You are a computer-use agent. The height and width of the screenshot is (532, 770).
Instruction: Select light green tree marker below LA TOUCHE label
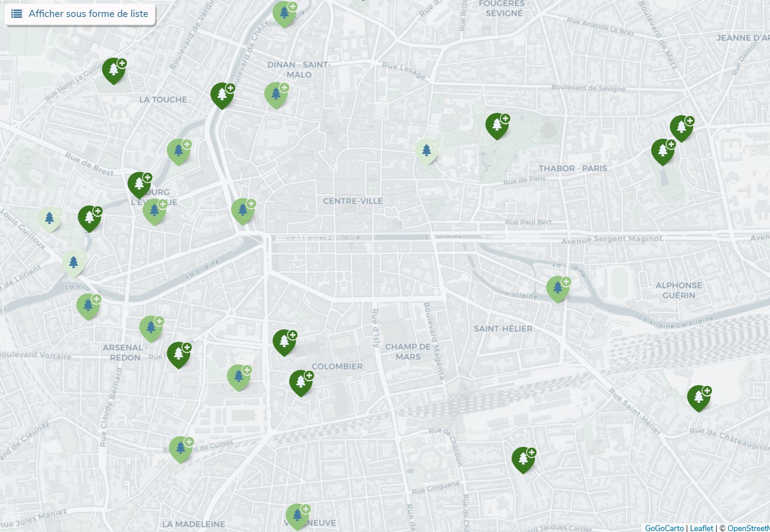tap(179, 152)
